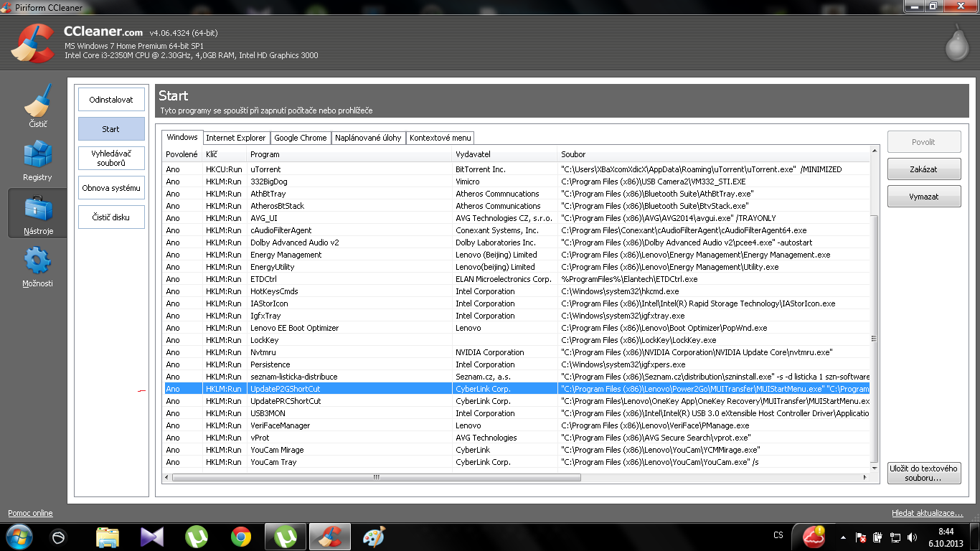The image size is (980, 551).
Task: Switch to Internet Explorer tab
Action: click(x=236, y=138)
